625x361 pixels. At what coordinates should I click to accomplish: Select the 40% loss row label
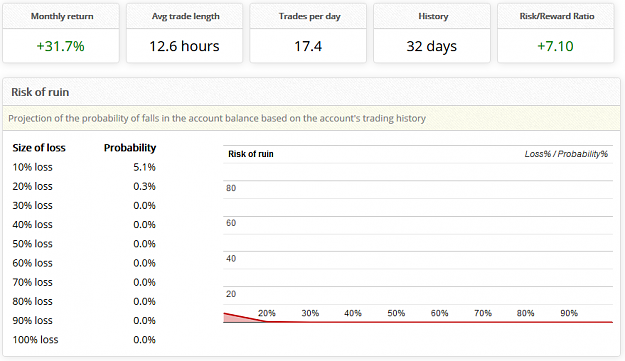tap(33, 224)
